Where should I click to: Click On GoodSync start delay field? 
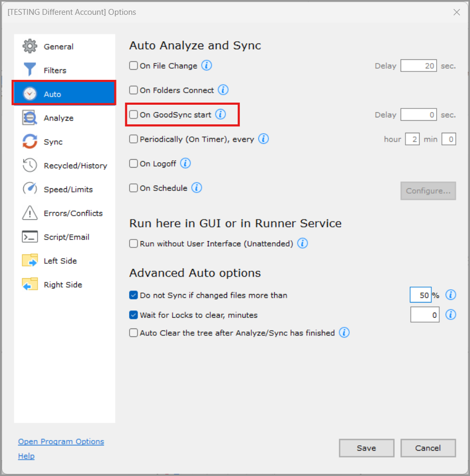pos(419,114)
